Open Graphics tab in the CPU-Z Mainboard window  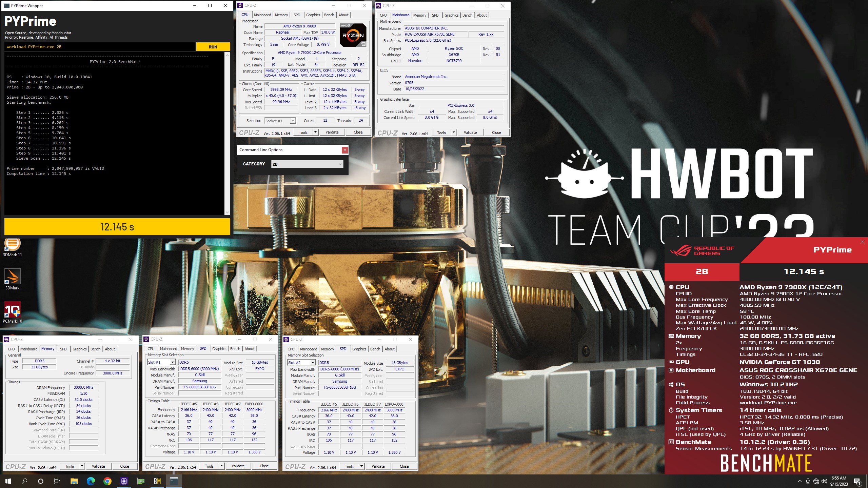pos(451,15)
